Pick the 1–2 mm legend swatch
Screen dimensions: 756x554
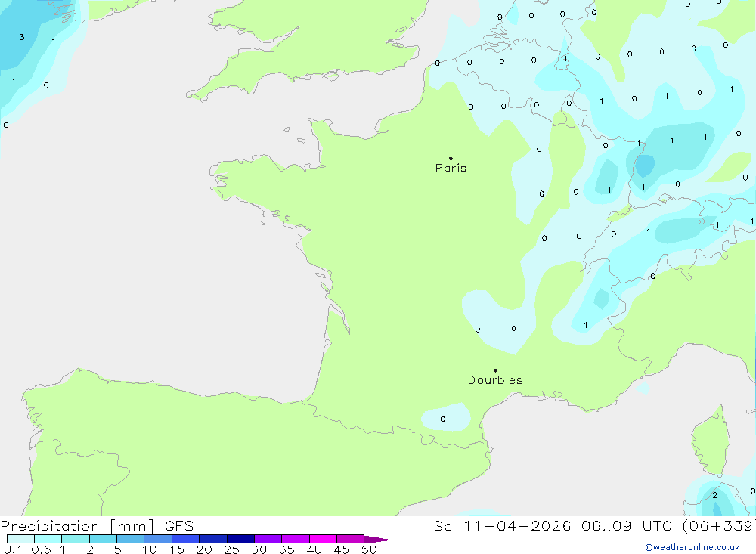pos(76,539)
